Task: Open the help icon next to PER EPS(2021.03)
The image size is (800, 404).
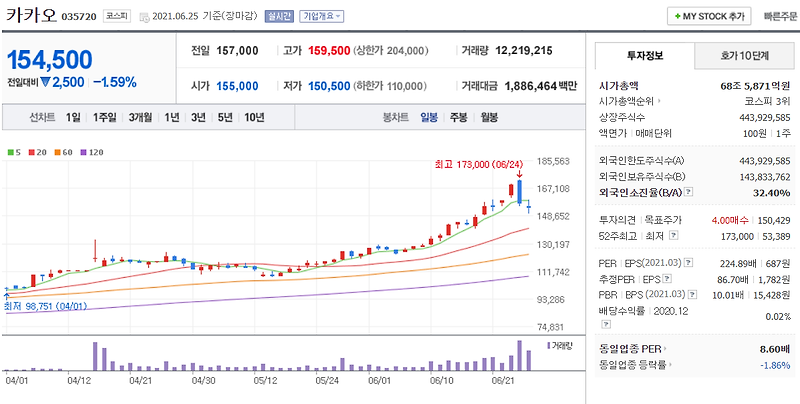Action: (688, 263)
